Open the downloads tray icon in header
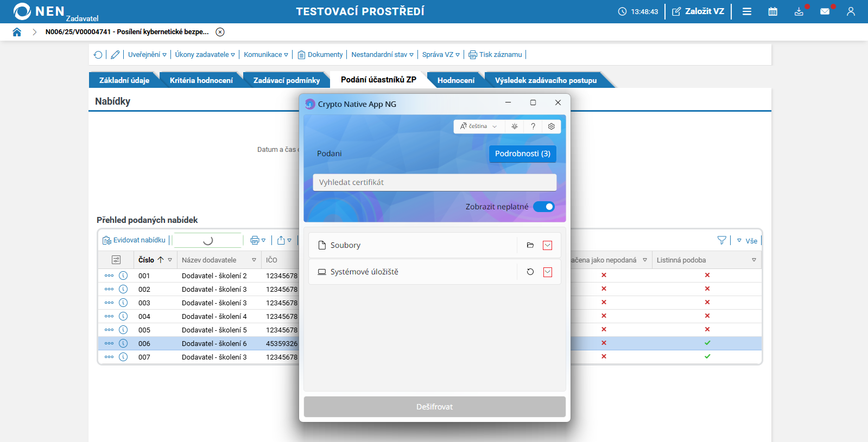Image resolution: width=868 pixels, height=442 pixels. [799, 11]
